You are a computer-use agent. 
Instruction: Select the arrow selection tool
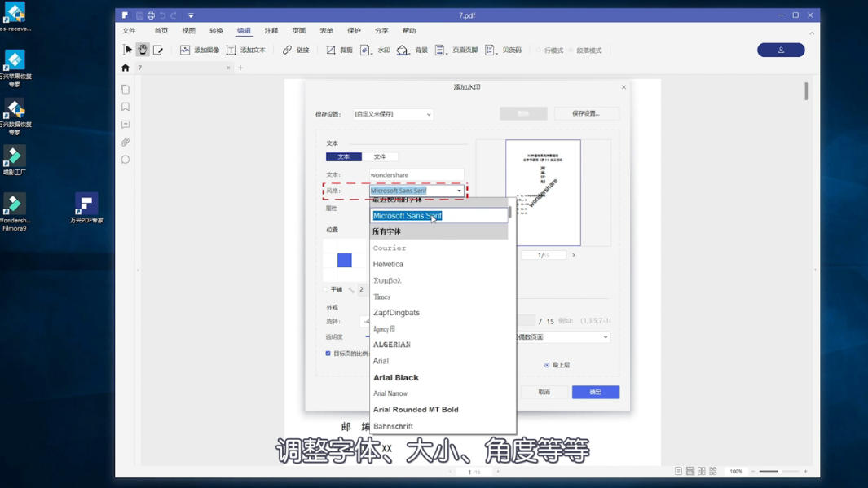(128, 50)
